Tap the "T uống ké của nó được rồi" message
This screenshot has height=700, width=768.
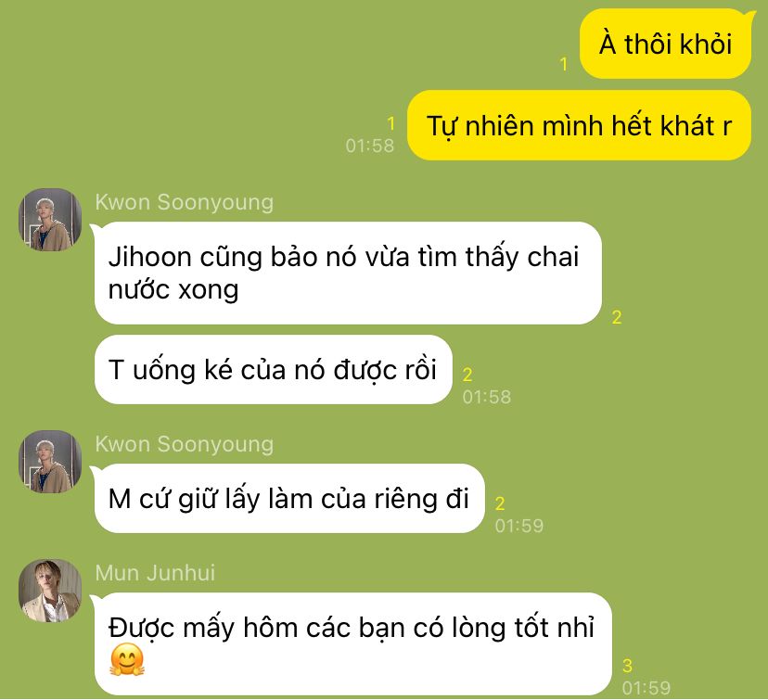point(273,370)
